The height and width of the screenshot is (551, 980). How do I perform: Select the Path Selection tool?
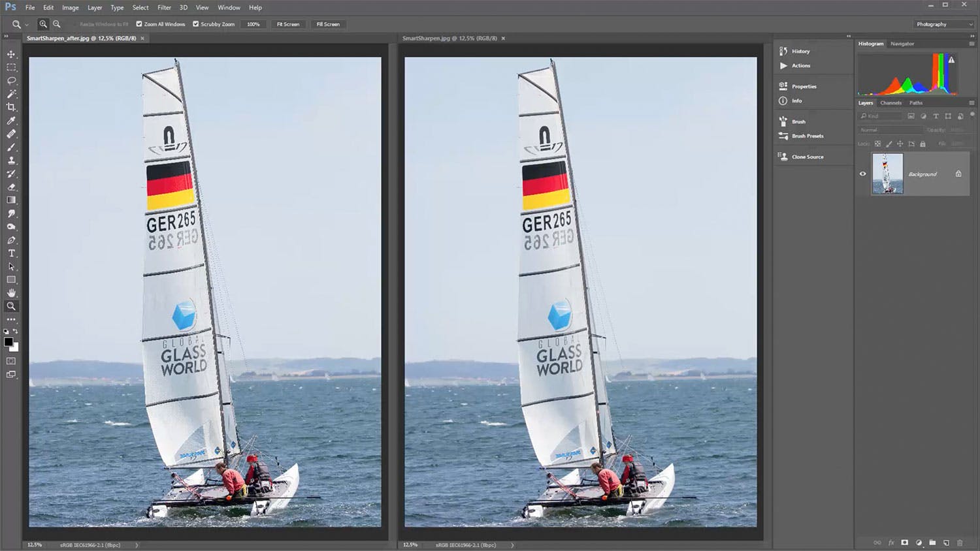pos(11,266)
